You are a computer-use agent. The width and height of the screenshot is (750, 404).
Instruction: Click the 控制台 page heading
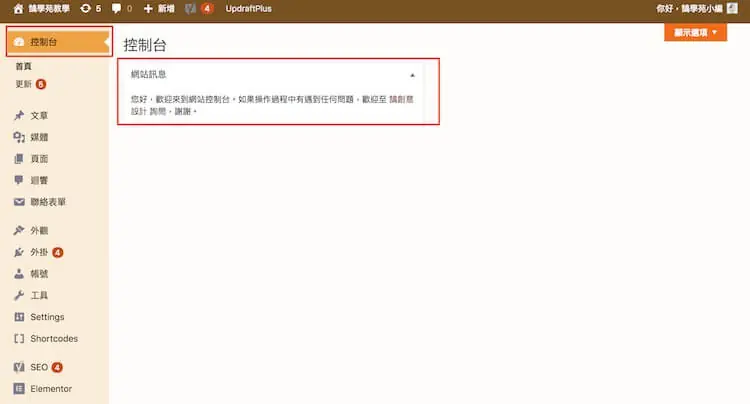coord(145,45)
